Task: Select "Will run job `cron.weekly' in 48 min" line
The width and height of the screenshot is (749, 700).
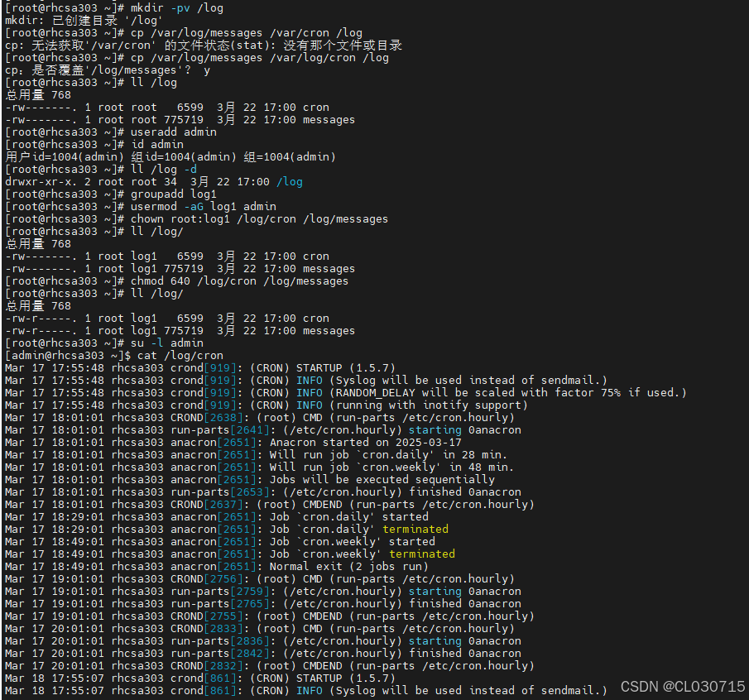Action: coord(260,467)
